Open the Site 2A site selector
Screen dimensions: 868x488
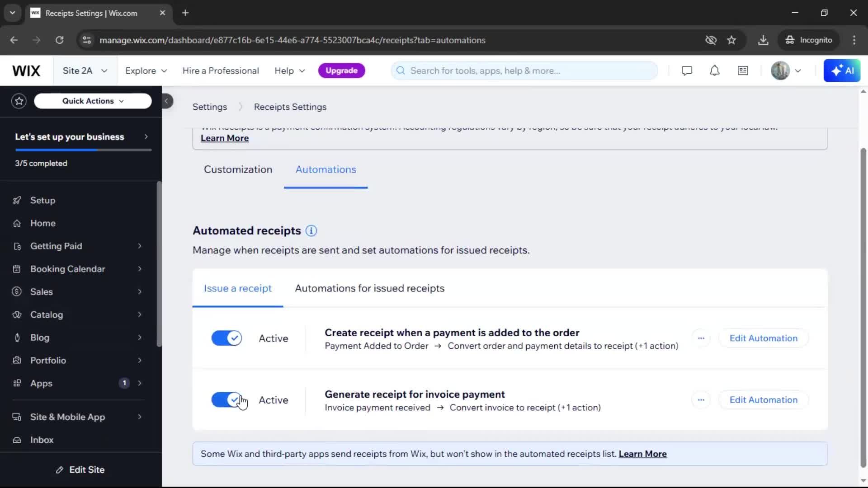pyautogui.click(x=85, y=71)
